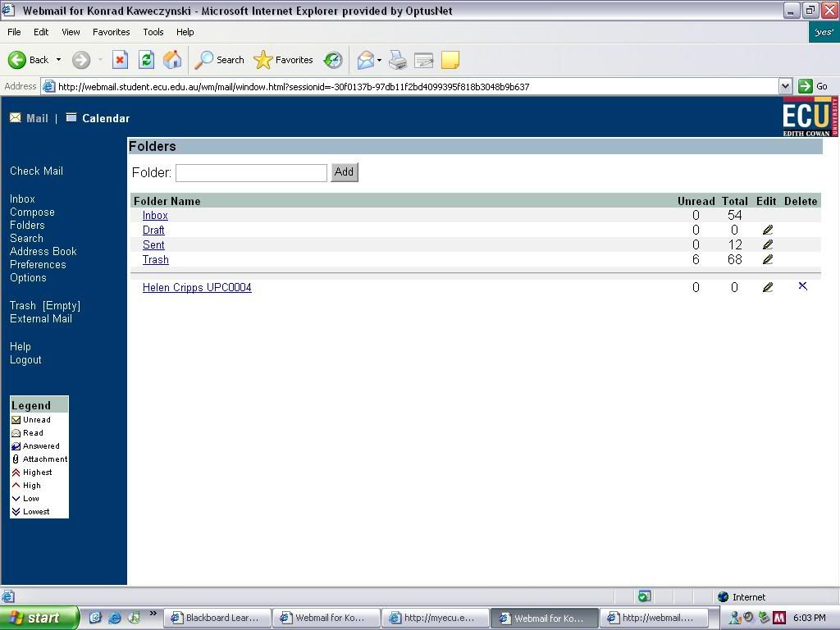Click the Inbox total count 54

pyautogui.click(x=734, y=216)
